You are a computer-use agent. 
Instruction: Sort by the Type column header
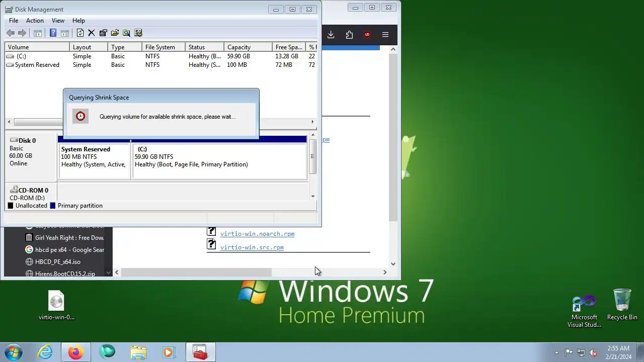click(x=125, y=47)
